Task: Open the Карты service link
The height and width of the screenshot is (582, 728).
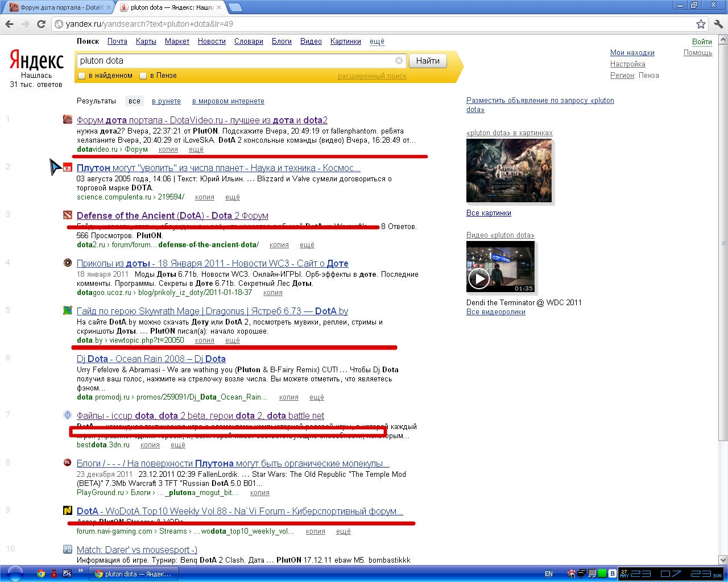Action: (x=146, y=41)
